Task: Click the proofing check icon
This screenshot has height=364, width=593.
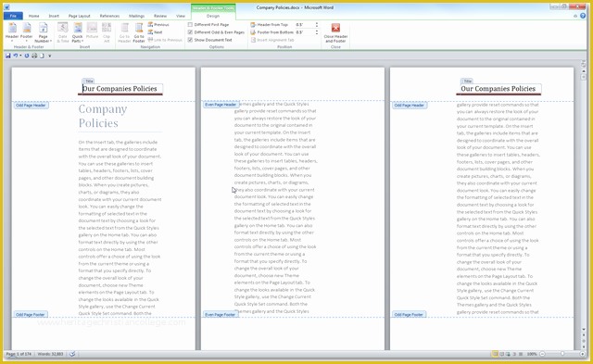Action: coord(72,354)
